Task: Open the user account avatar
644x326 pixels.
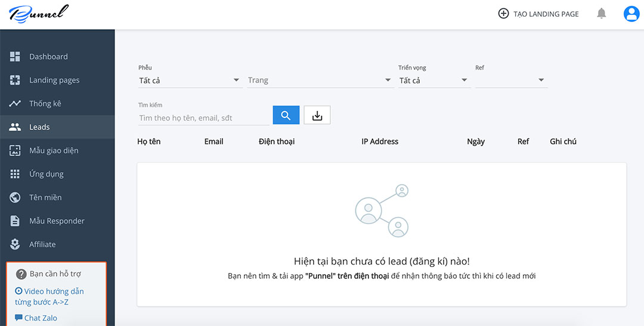Action: [631, 14]
